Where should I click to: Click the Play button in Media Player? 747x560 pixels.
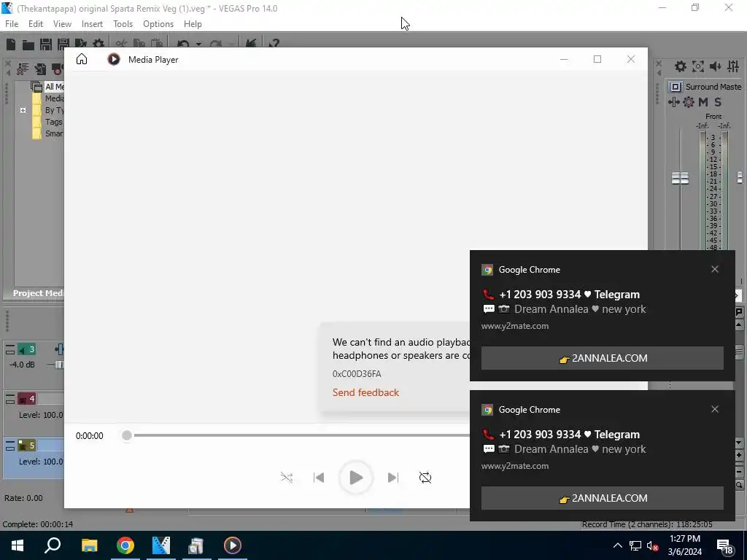pyautogui.click(x=356, y=477)
